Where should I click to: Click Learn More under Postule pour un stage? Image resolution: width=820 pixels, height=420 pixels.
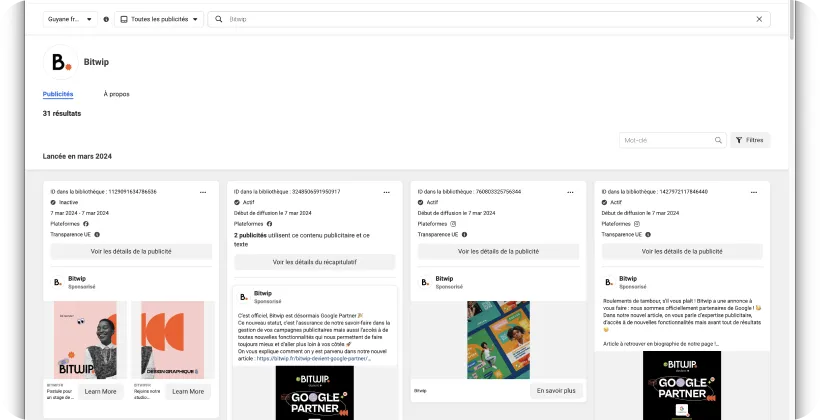(x=100, y=392)
